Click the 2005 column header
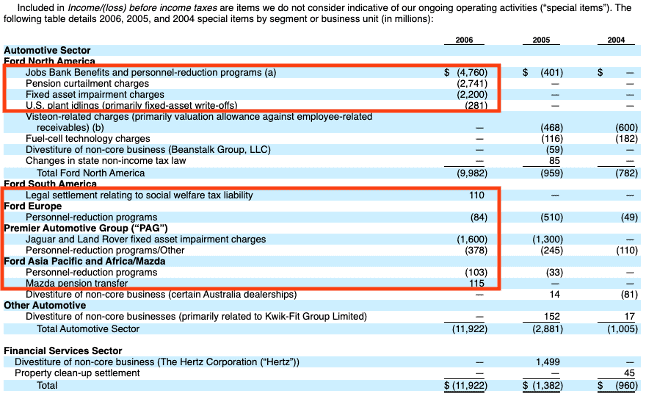 coord(541,40)
